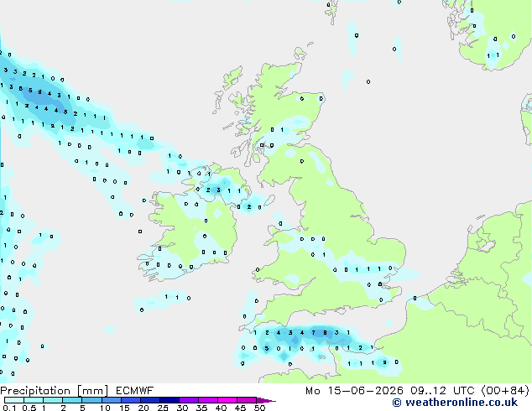Select the 20–25 mm dark blue swatch
Viewport: 532px width, 411px height.
[149, 400]
